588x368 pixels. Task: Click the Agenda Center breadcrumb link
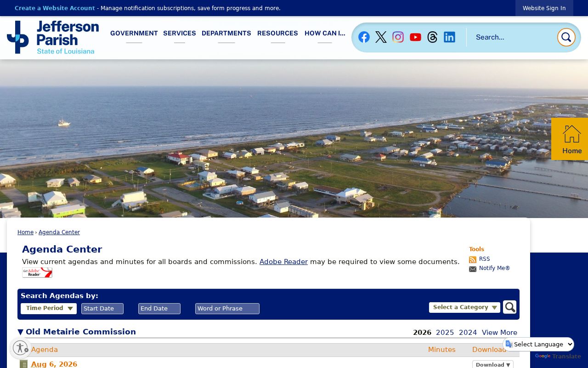click(59, 232)
